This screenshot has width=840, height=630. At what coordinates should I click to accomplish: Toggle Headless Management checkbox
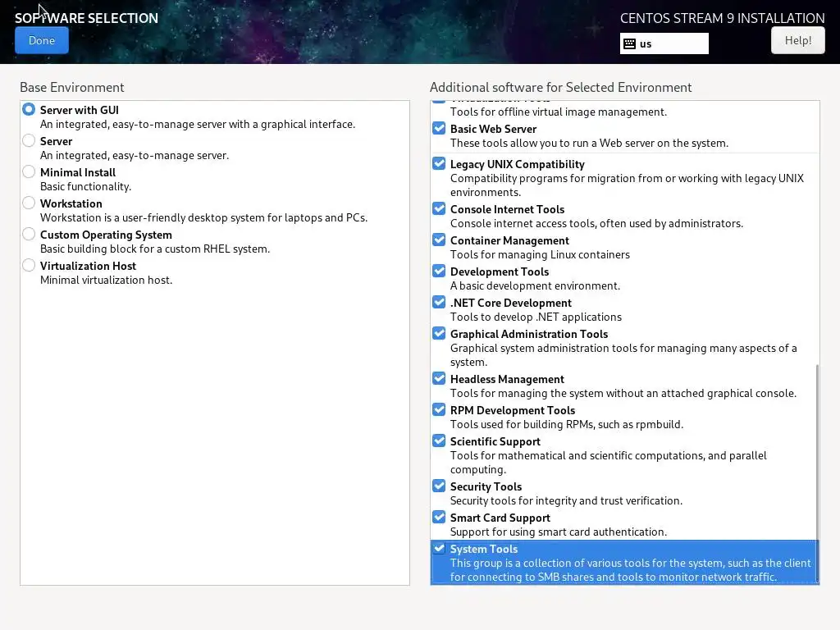click(x=440, y=379)
